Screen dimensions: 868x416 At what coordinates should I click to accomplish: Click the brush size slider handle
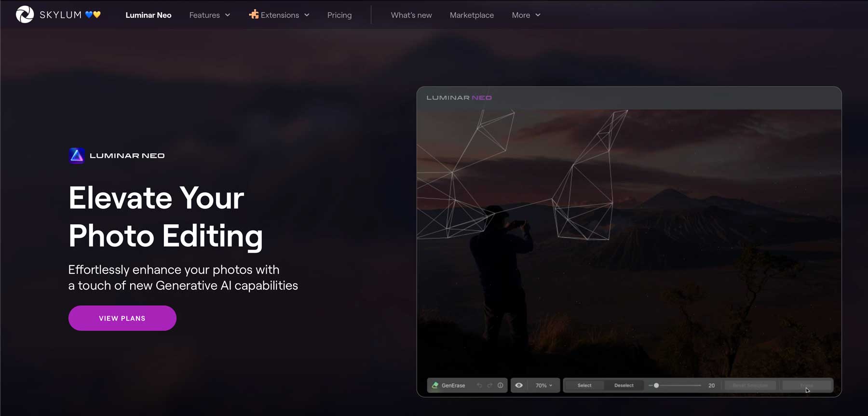(656, 385)
